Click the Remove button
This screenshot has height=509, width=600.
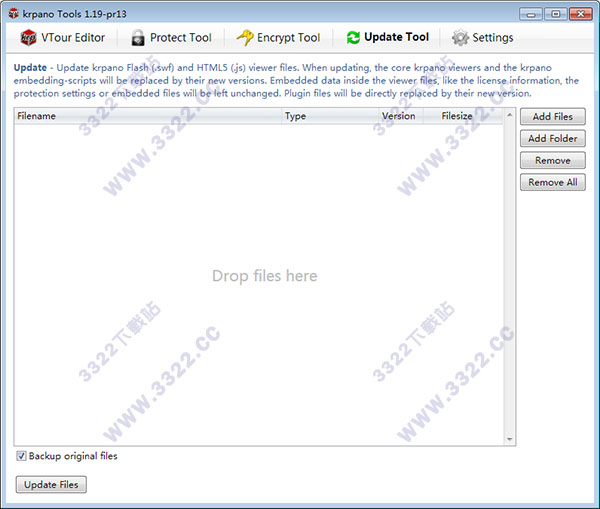tap(553, 160)
